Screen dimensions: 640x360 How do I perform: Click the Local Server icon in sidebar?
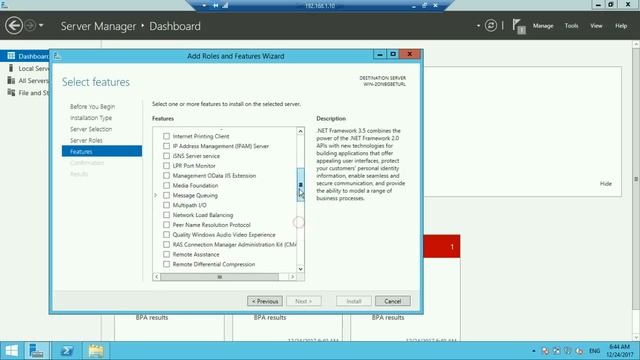pyautogui.click(x=11, y=68)
